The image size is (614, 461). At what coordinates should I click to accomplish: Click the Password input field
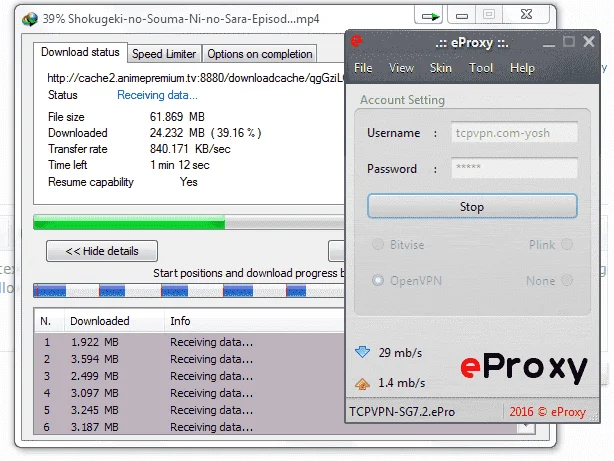pos(515,168)
